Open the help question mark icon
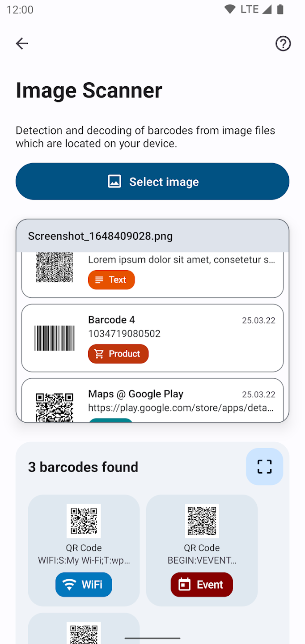This screenshot has height=644, width=305. [x=283, y=43]
